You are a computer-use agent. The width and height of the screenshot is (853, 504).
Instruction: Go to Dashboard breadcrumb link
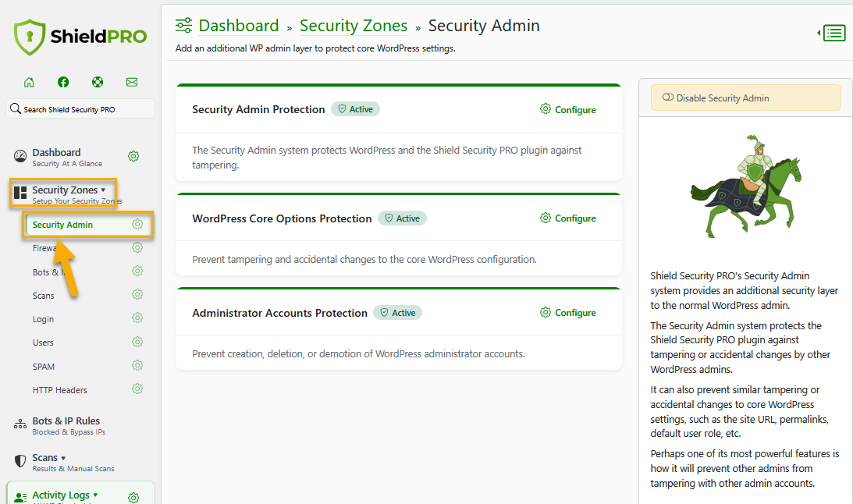pyautogui.click(x=238, y=26)
